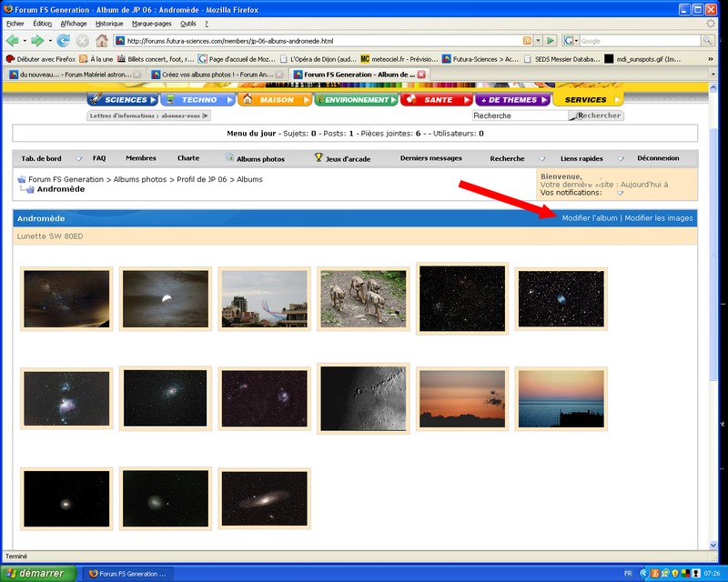Click the trophy Jeux d'arcade icon
Screen dimensions: 728x582
(318, 158)
